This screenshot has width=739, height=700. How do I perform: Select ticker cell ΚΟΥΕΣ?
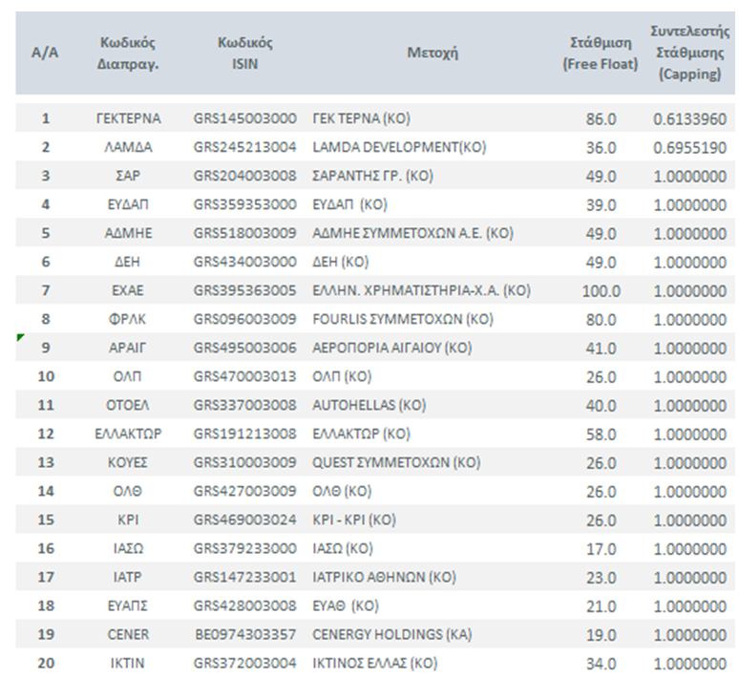pyautogui.click(x=128, y=462)
